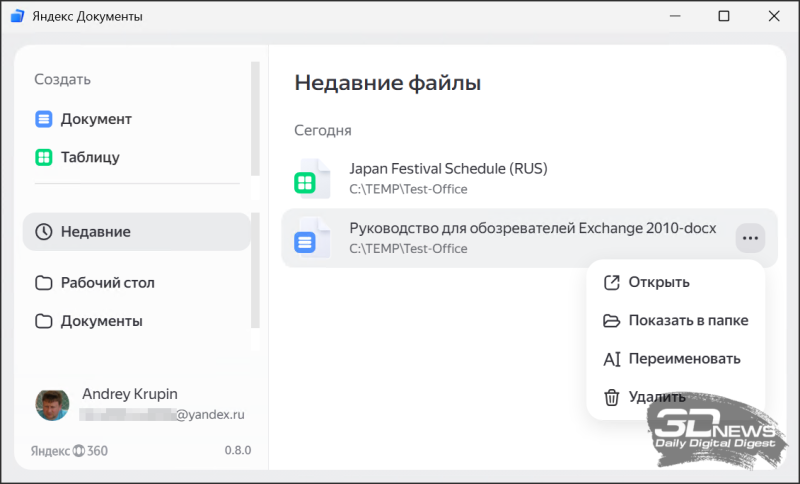
Task: Click the Недавние файлы heading
Action: tap(387, 83)
